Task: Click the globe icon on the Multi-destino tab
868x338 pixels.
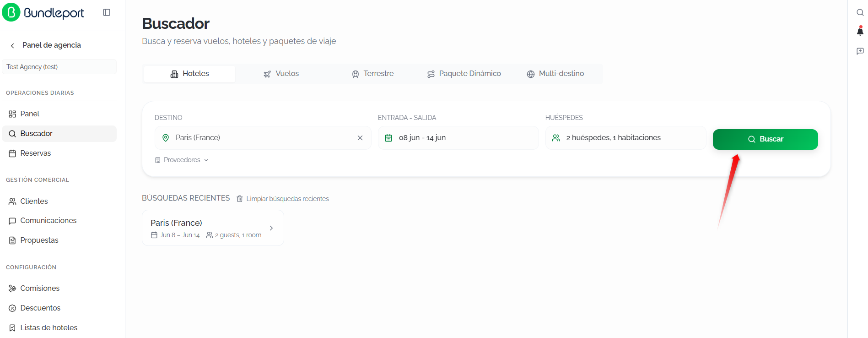Action: point(531,74)
